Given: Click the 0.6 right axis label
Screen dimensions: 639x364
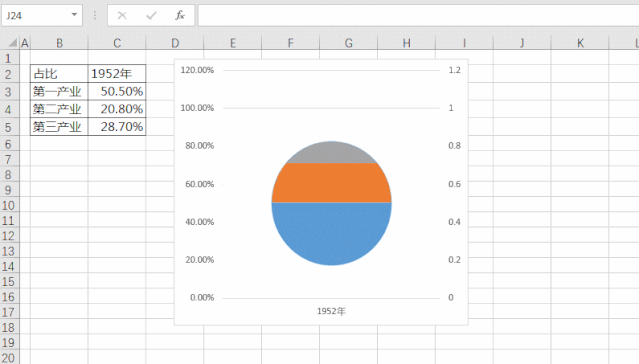Looking at the screenshot, I should [x=454, y=184].
